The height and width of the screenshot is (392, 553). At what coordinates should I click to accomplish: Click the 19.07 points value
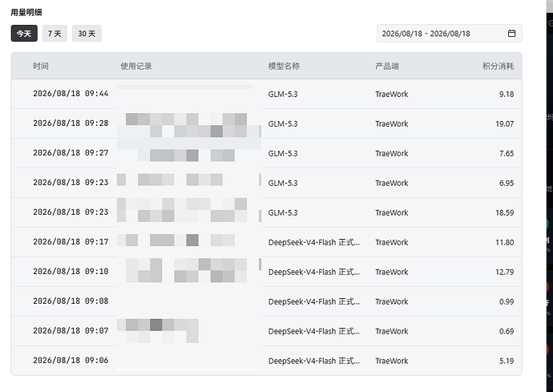(x=505, y=123)
